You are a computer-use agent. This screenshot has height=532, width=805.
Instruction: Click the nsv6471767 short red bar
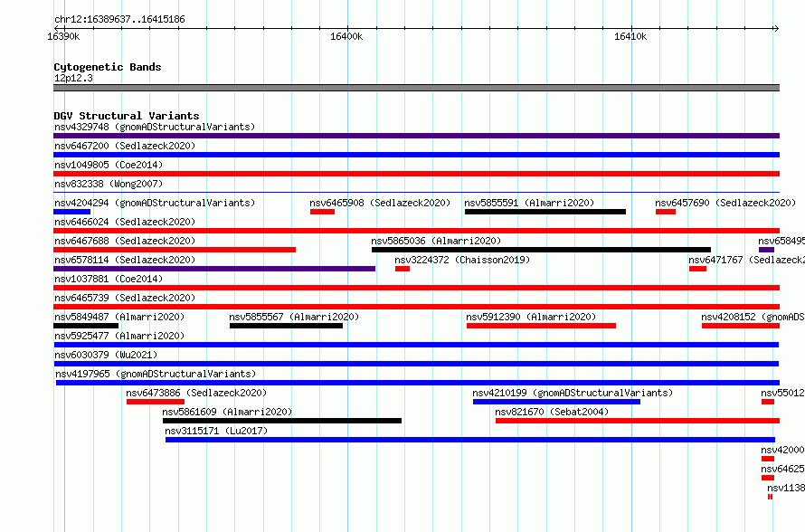tap(697, 269)
